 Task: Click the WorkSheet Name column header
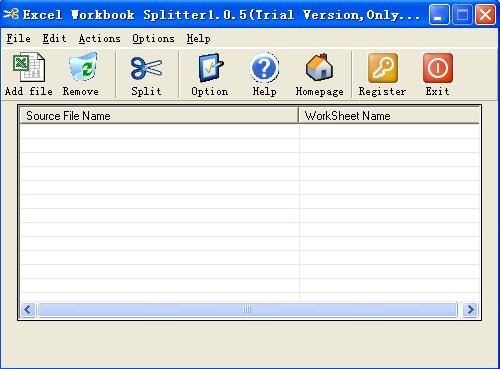point(389,116)
